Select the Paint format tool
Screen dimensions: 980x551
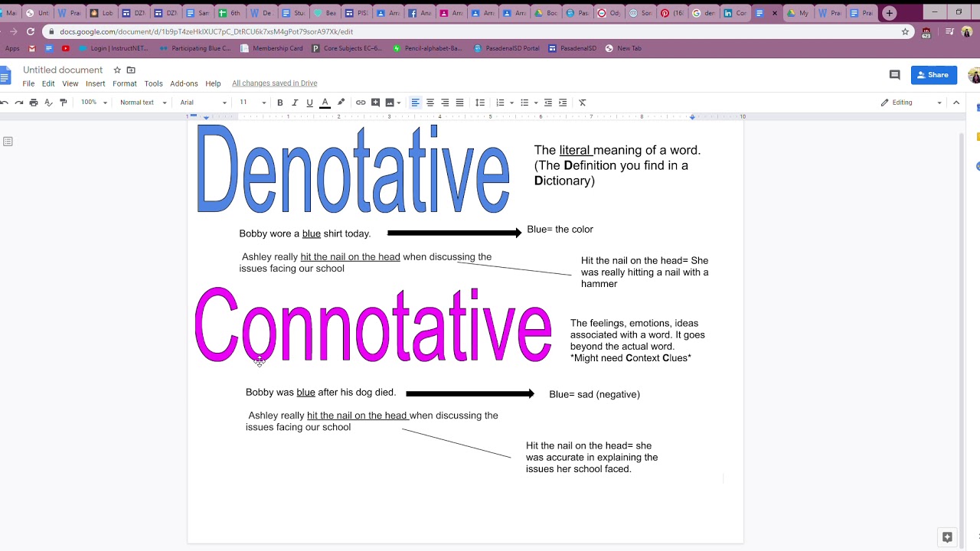(64, 103)
